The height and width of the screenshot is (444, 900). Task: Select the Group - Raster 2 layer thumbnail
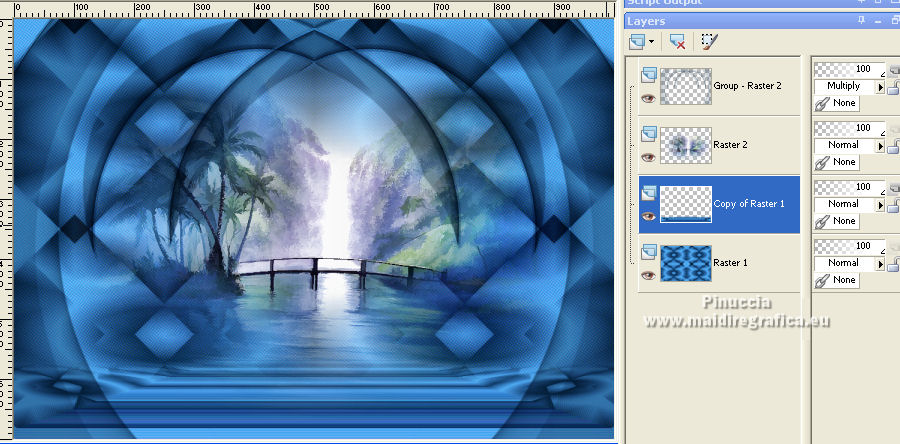(686, 86)
